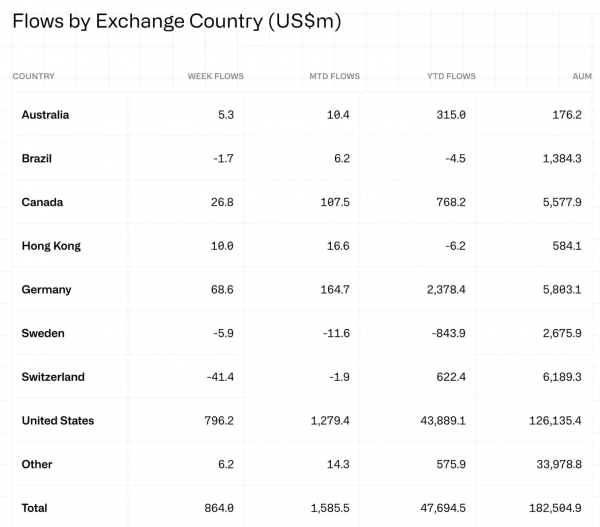Click Germany YTD flows value 2,378.4
Viewport: 600px width, 527px height.
(x=446, y=290)
